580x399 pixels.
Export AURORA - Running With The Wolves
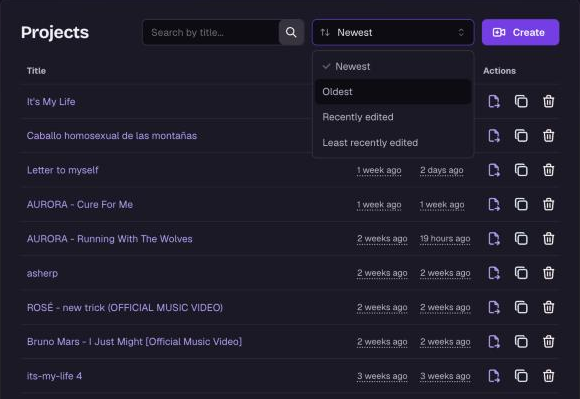(494, 239)
